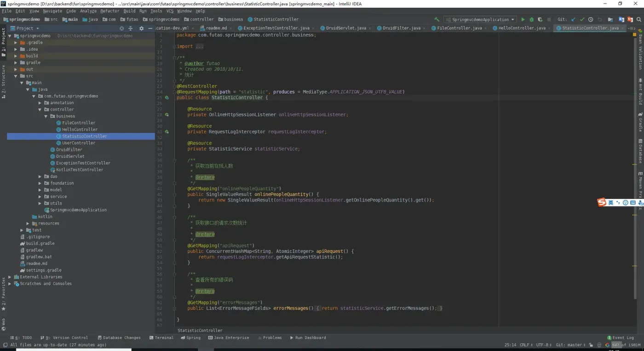The height and width of the screenshot is (351, 644).
Task: Expand External Libraries node
Action: (10, 277)
